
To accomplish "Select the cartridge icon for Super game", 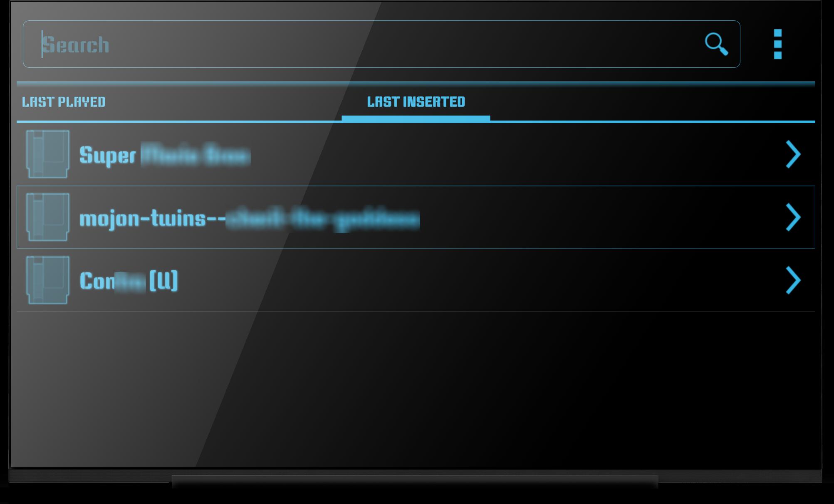I will [x=48, y=155].
